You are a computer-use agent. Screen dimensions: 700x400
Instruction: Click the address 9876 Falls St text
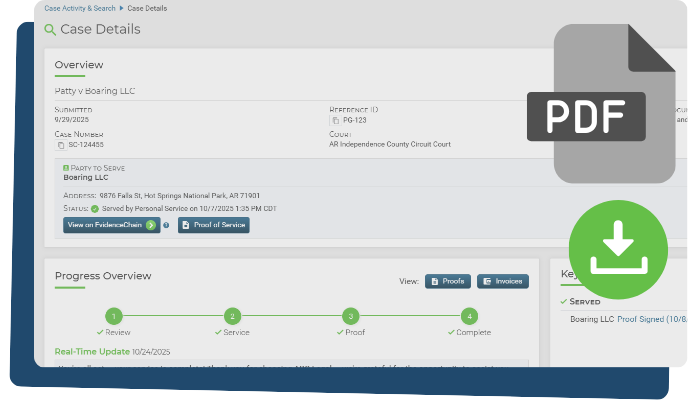coord(179,196)
